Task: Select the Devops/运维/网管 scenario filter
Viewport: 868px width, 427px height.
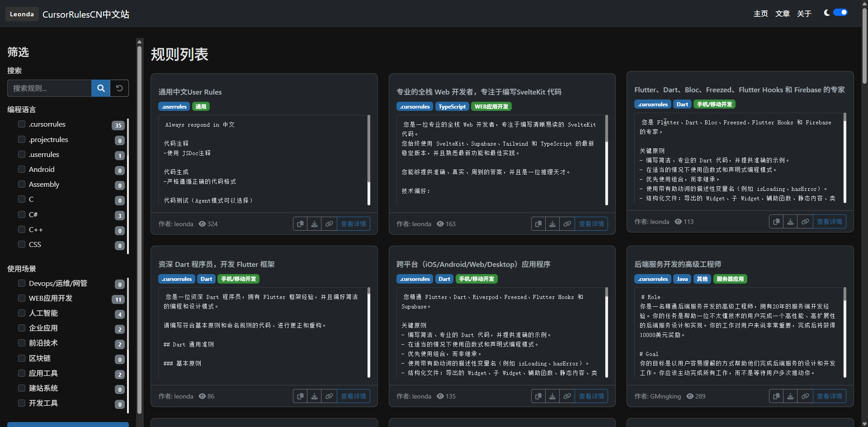Action: (22, 283)
